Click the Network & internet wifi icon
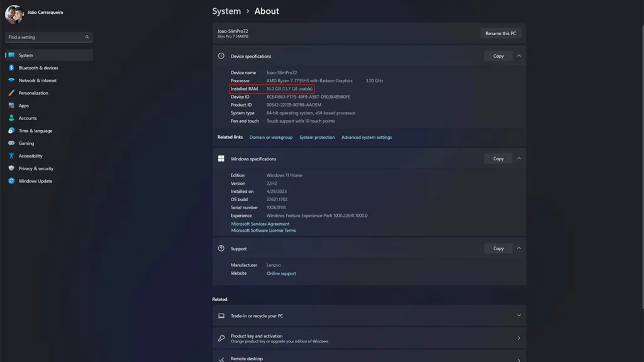 click(x=11, y=80)
